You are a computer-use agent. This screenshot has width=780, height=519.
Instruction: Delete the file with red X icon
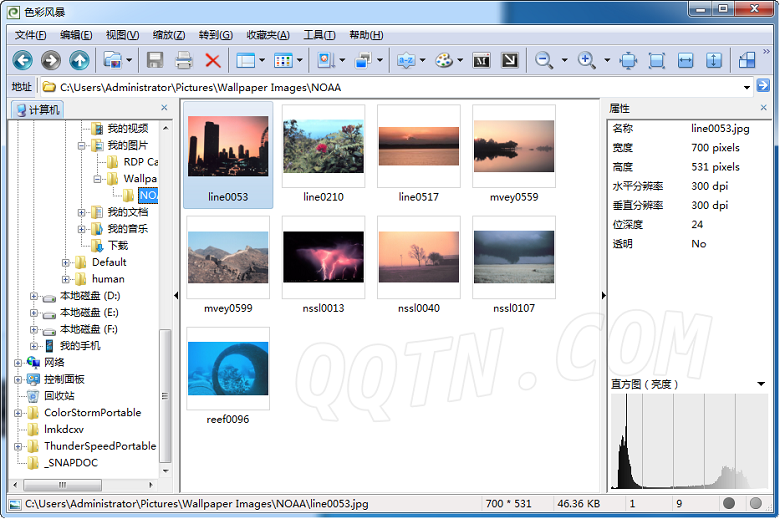coord(212,60)
